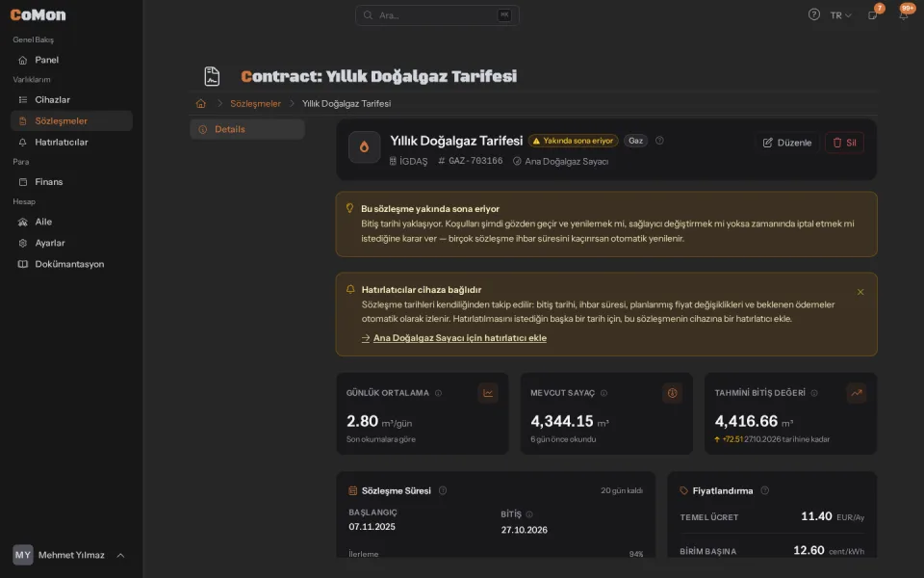The width and height of the screenshot is (924, 578).
Task: Open Finans in the sidebar
Action: pos(71,182)
